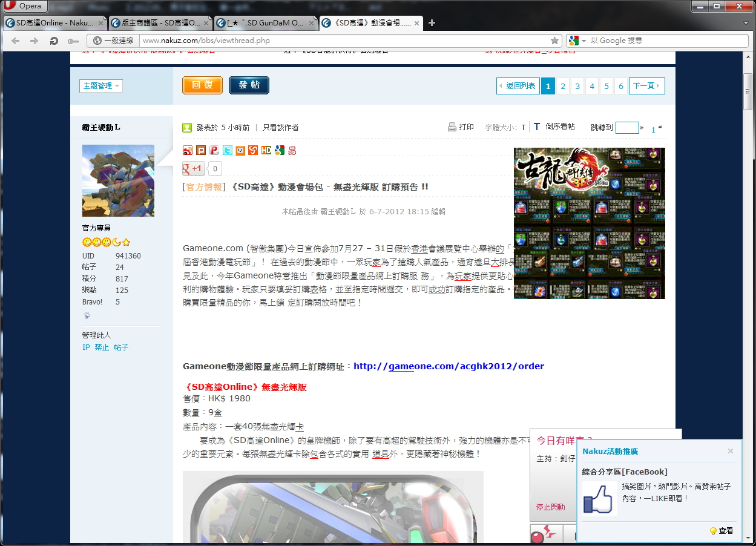Click the Google +1 button
Image resolution: width=756 pixels, height=546 pixels.
(x=194, y=168)
